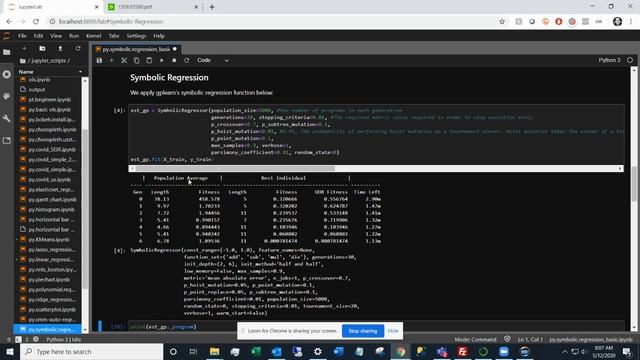The width and height of the screenshot is (640, 360).
Task: Open the Run menu
Action: point(74,36)
